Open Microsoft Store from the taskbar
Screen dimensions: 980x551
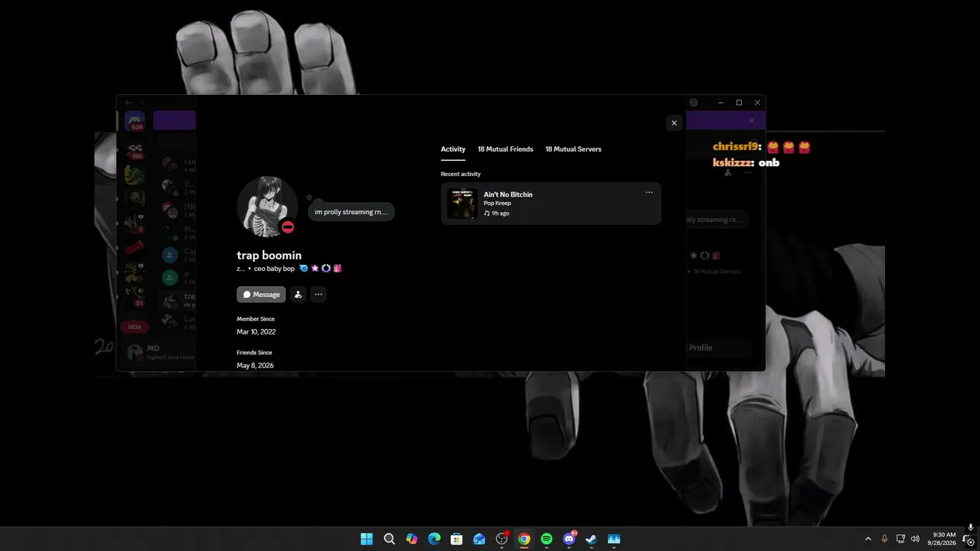tap(456, 539)
